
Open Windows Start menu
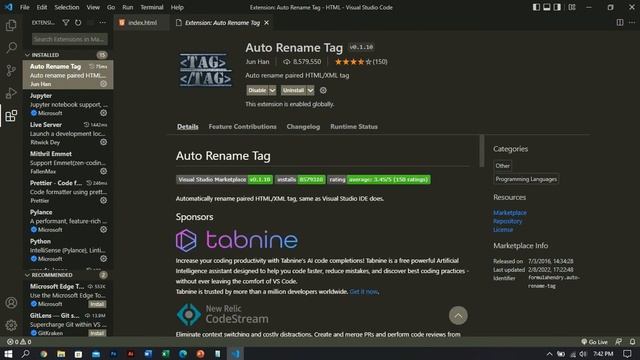click(8, 353)
